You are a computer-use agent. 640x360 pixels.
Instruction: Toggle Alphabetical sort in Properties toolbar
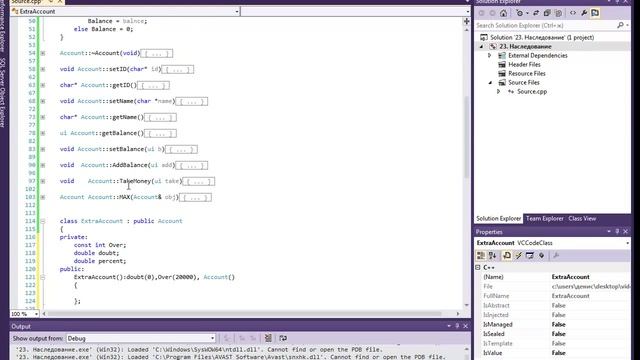tap(493, 256)
